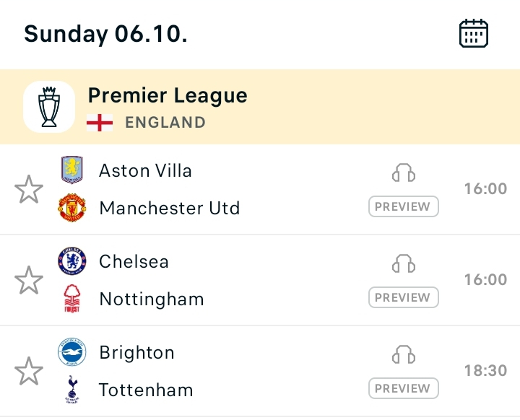Open the Premier League header title
Image resolution: width=520 pixels, height=420 pixels.
pos(168,95)
